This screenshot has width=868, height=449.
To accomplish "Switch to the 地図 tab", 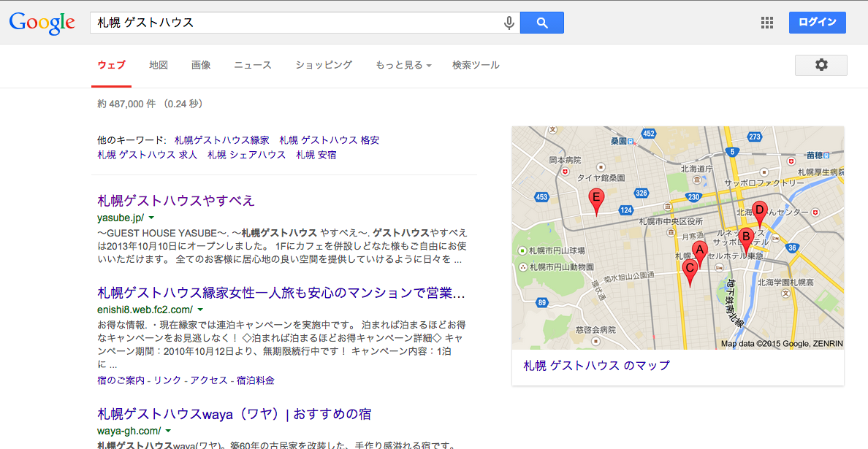I will coord(159,65).
